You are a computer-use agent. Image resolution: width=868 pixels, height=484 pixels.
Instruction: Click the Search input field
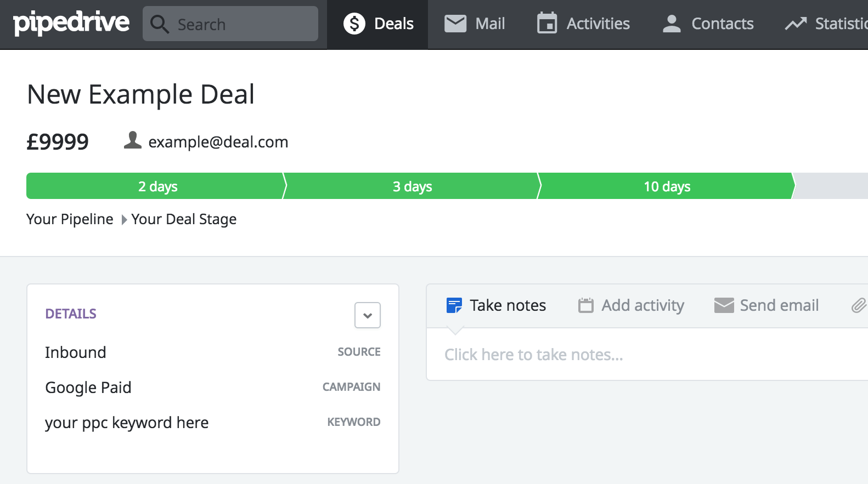(x=241, y=24)
